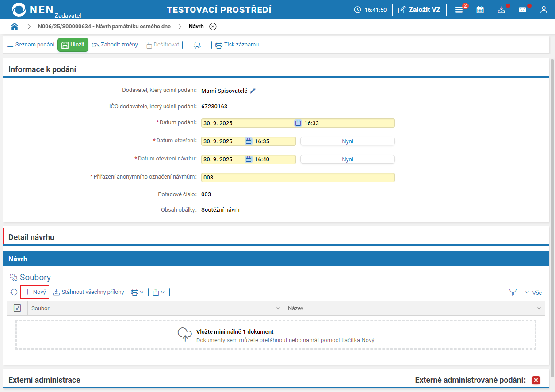Open column settings of Soubory table
555x392 pixels.
[x=17, y=308]
